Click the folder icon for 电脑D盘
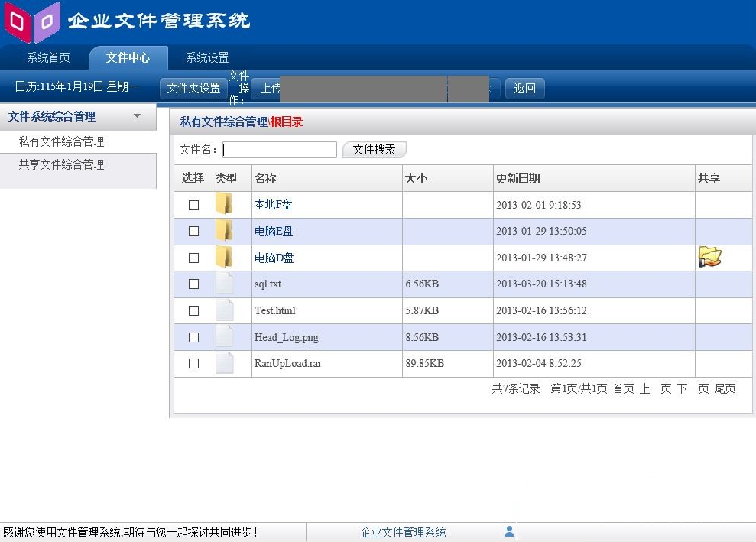The image size is (756, 542). [x=224, y=258]
